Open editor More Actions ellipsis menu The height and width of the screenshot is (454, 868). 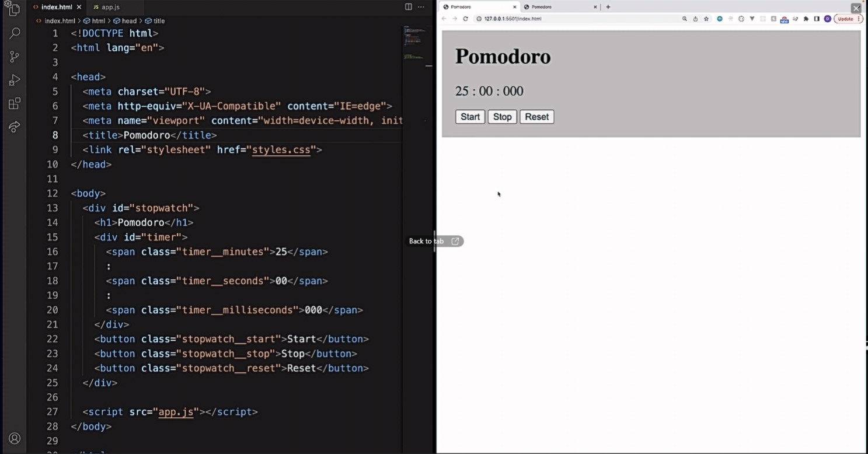tap(421, 7)
